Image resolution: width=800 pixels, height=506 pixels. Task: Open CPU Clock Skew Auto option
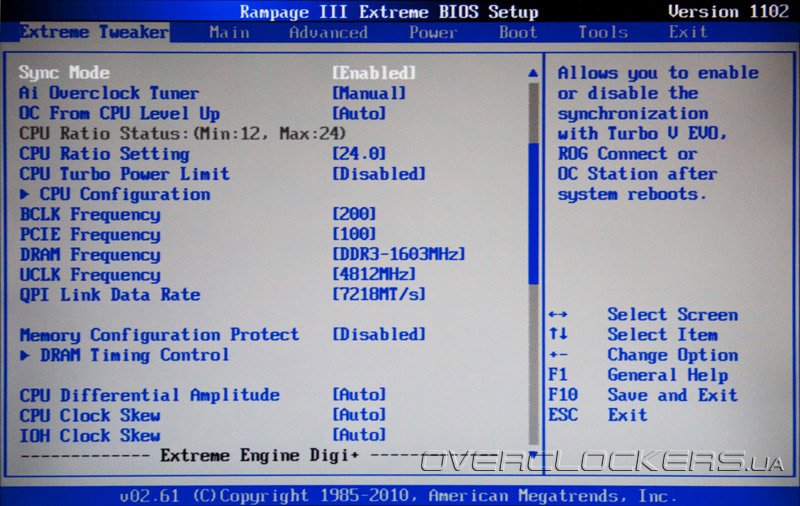click(359, 415)
